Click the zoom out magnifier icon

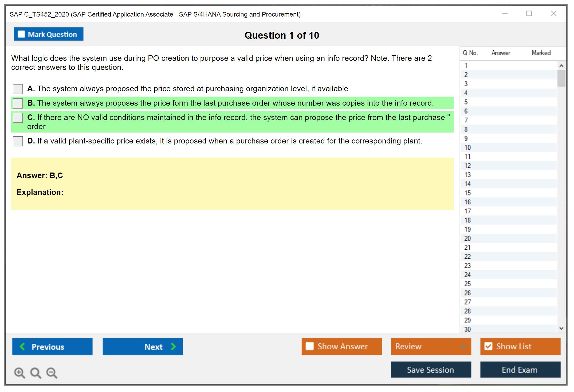point(52,373)
